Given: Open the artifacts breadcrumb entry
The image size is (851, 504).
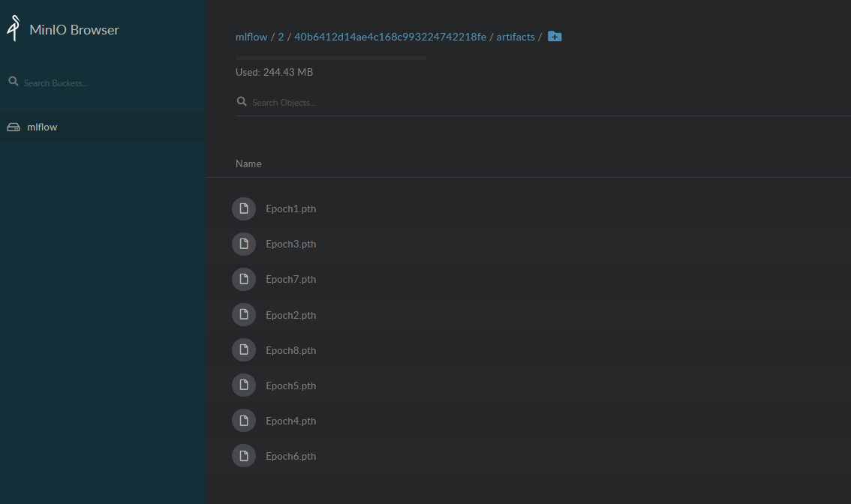Looking at the screenshot, I should pyautogui.click(x=516, y=36).
